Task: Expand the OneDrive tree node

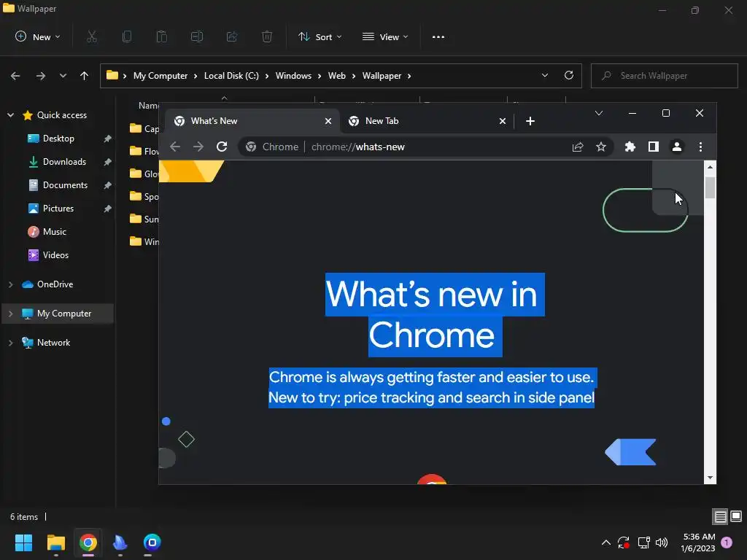Action: point(10,284)
